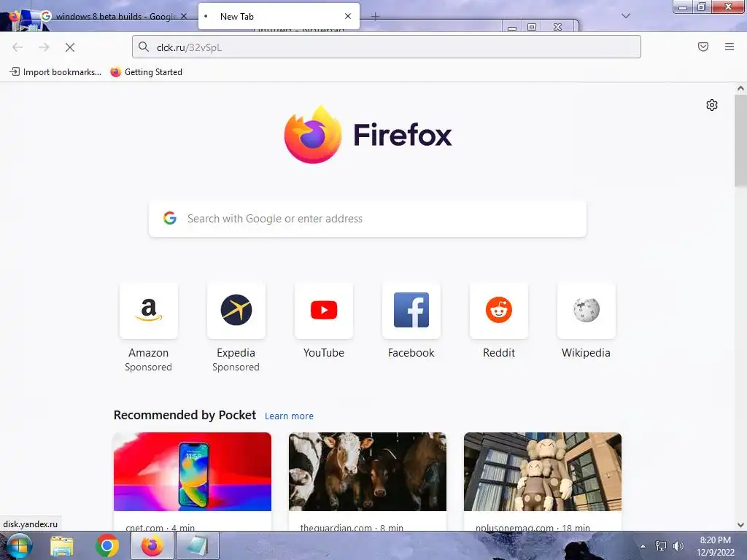Click the Google logo in the search box
Screen dimensions: 747x560
pos(170,218)
